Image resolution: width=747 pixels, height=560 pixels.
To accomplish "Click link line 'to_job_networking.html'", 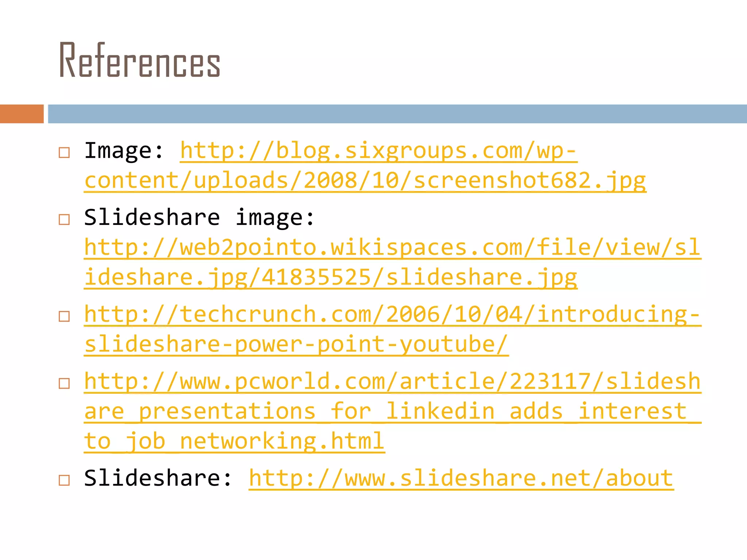I will click(234, 441).
